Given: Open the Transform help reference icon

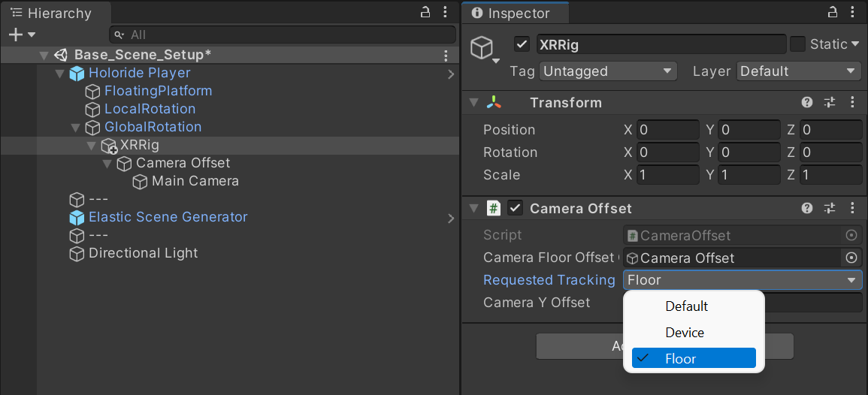Looking at the screenshot, I should [x=807, y=102].
